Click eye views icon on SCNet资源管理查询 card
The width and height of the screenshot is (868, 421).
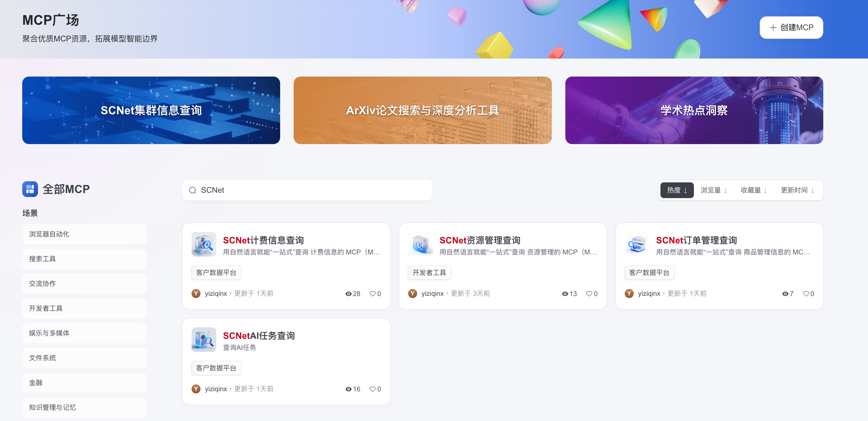click(565, 294)
